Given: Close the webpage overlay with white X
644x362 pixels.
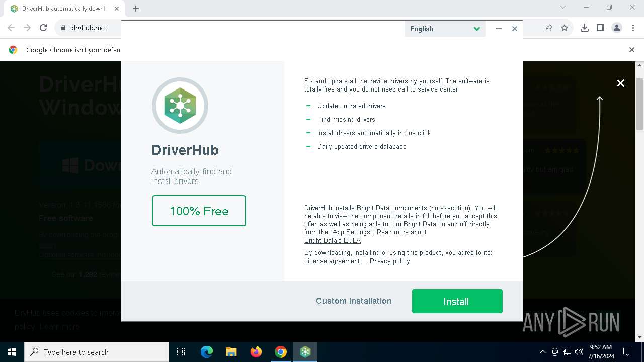Looking at the screenshot, I should point(621,83).
